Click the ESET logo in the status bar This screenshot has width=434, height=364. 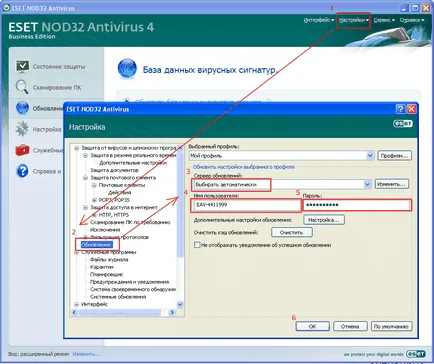coord(416,354)
